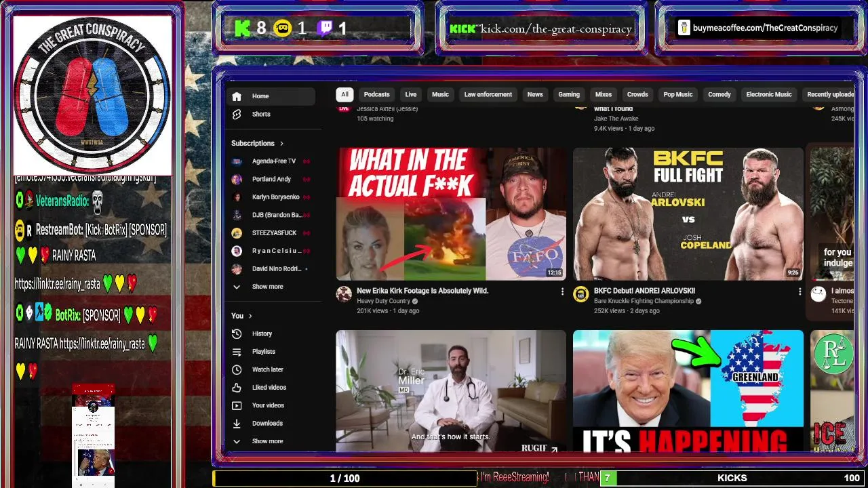Viewport: 868px width, 488px height.
Task: Select the Electronic Music filter chip
Action: tap(769, 95)
